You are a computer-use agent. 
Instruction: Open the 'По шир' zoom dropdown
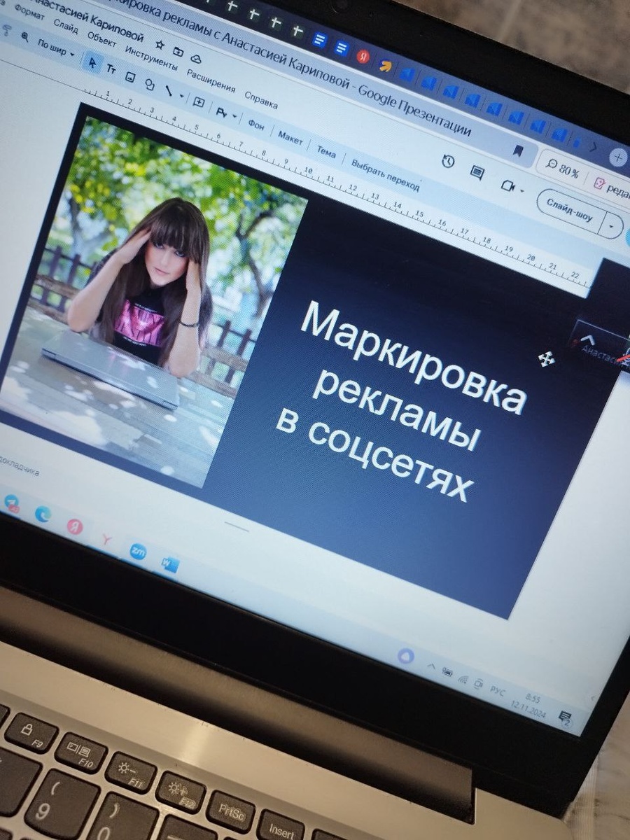click(x=56, y=48)
